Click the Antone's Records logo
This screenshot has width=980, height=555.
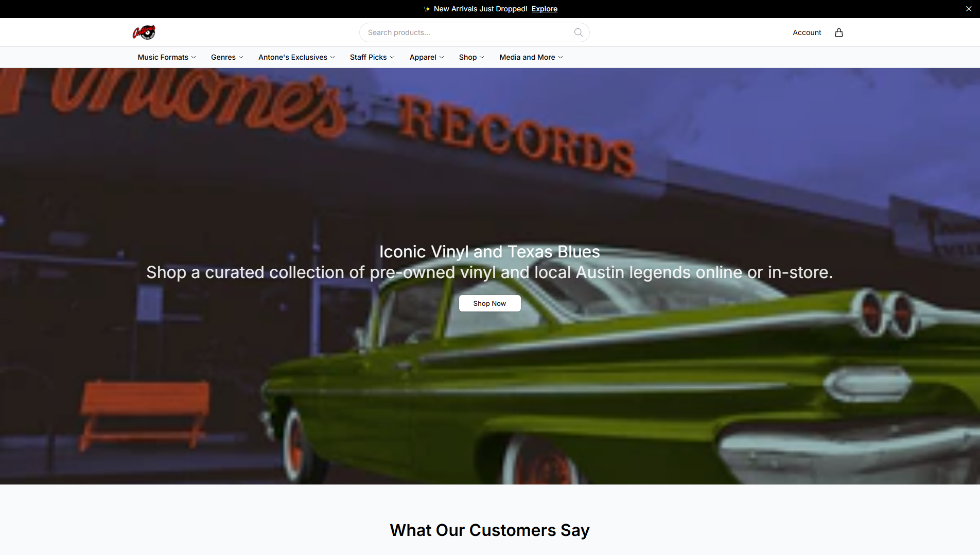pyautogui.click(x=144, y=32)
